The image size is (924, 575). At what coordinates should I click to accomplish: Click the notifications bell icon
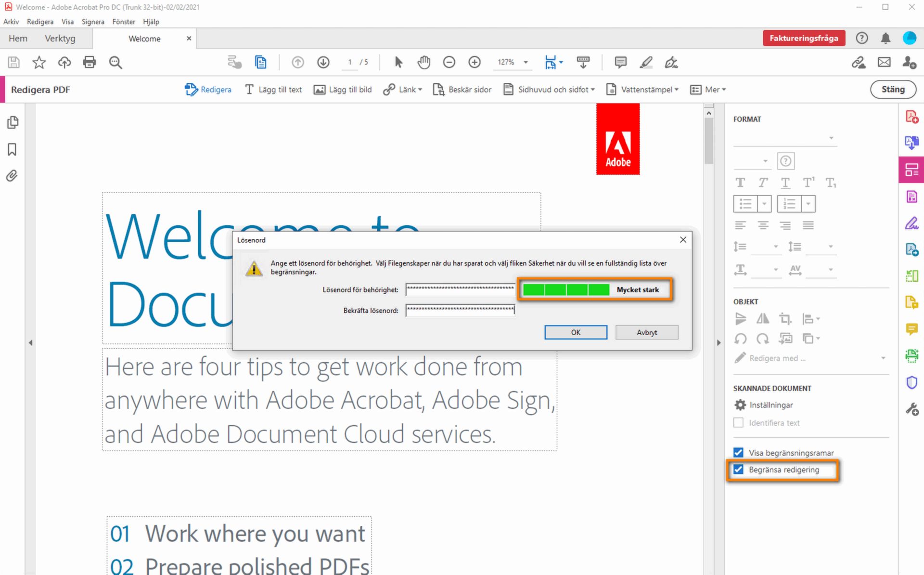[x=885, y=39]
